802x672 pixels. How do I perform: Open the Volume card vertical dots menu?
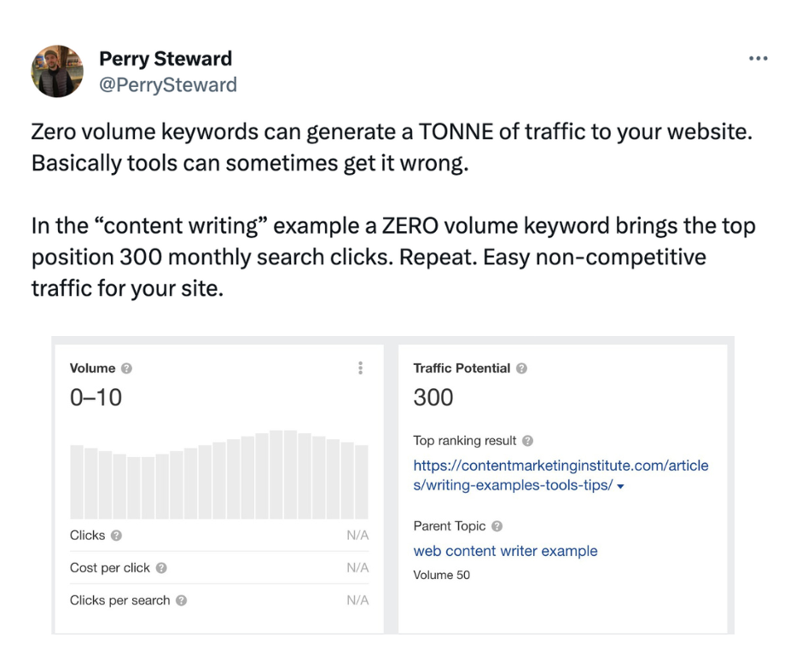pyautogui.click(x=361, y=368)
